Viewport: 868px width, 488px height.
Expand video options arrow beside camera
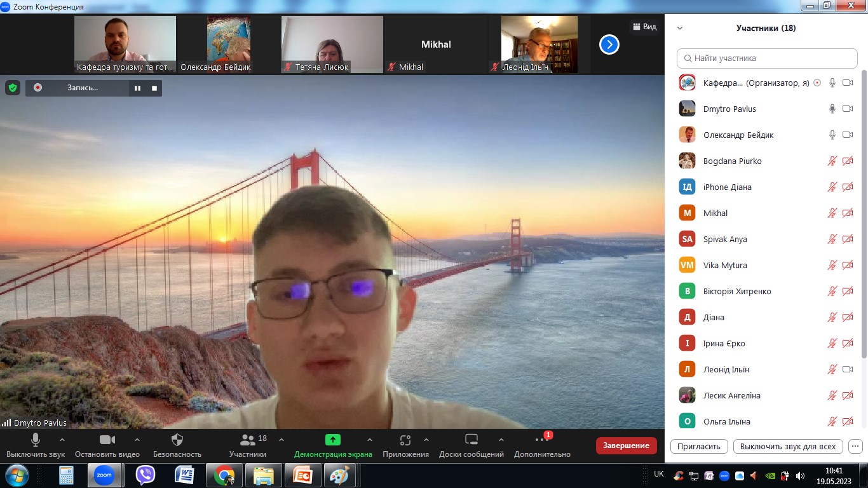click(x=137, y=439)
